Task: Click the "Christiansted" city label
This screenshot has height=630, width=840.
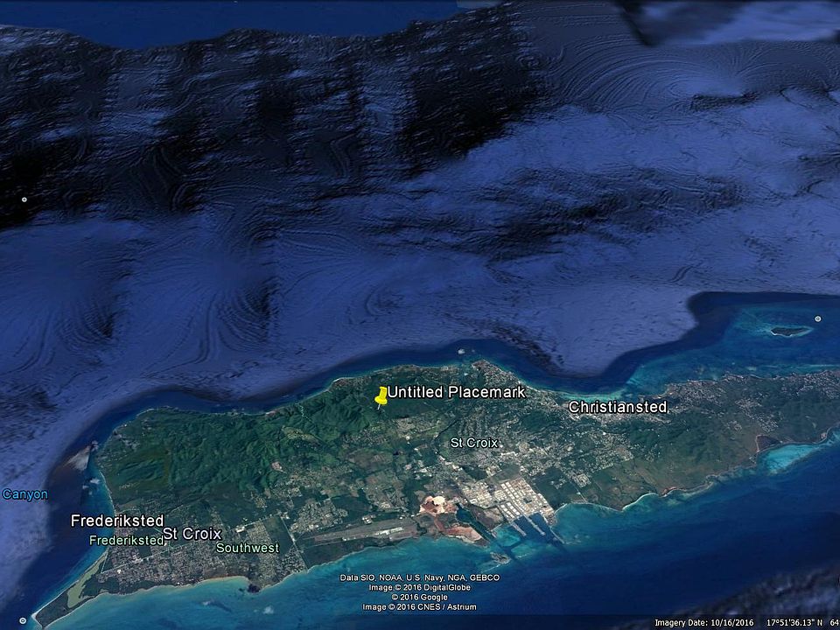Action: point(618,407)
